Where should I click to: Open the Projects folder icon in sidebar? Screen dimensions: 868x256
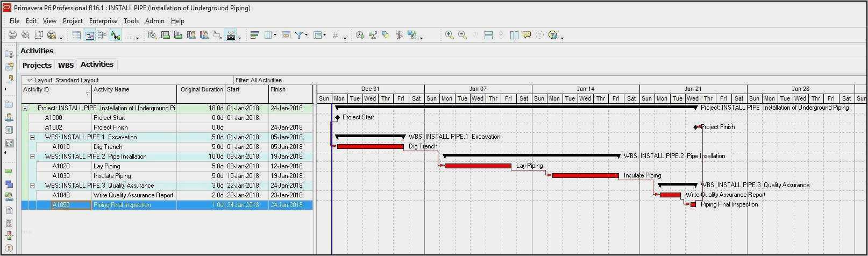click(9, 104)
